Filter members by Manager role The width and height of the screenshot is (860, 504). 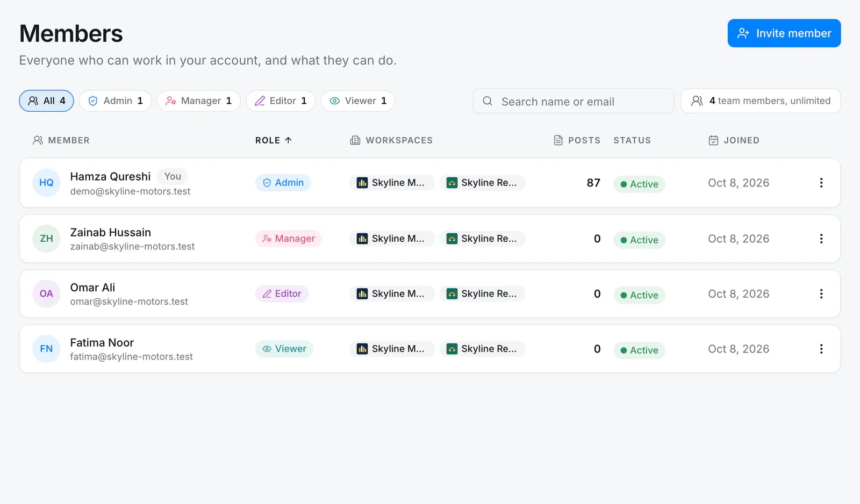point(198,101)
